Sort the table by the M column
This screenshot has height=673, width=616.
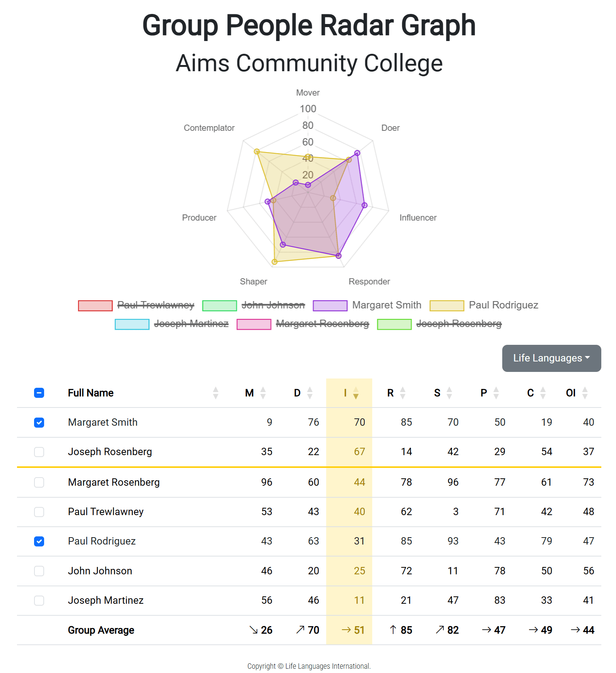coord(263,393)
